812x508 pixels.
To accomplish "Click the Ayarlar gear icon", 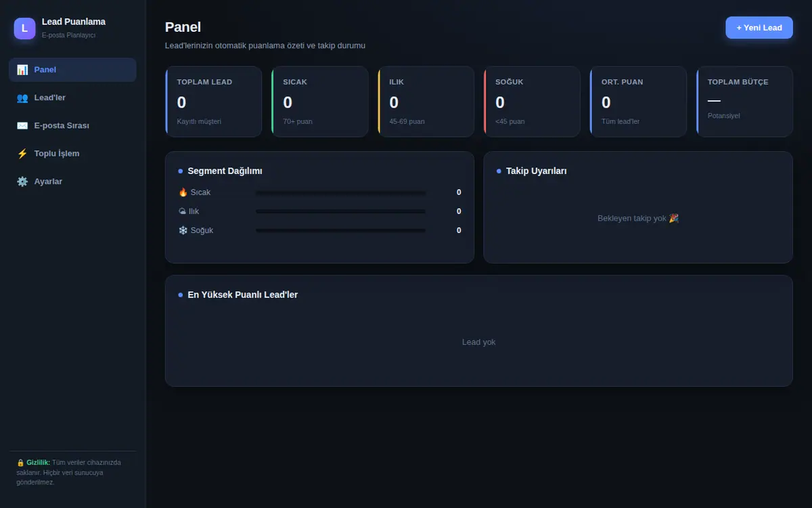I will [x=22, y=182].
